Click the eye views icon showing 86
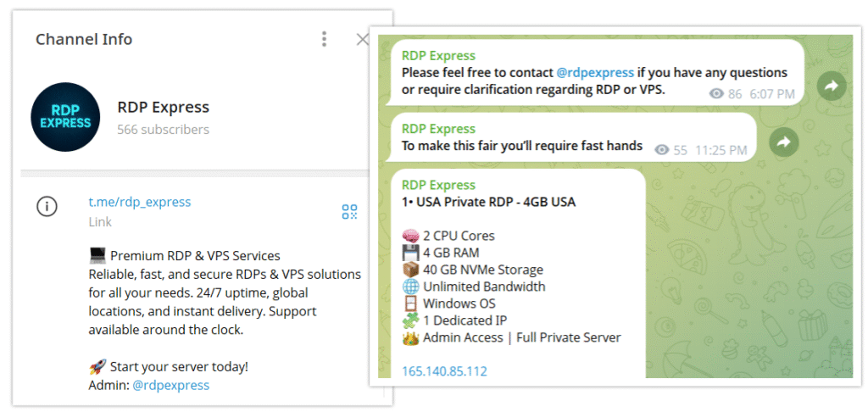Image resolution: width=868 pixels, height=412 pixels. (x=716, y=94)
